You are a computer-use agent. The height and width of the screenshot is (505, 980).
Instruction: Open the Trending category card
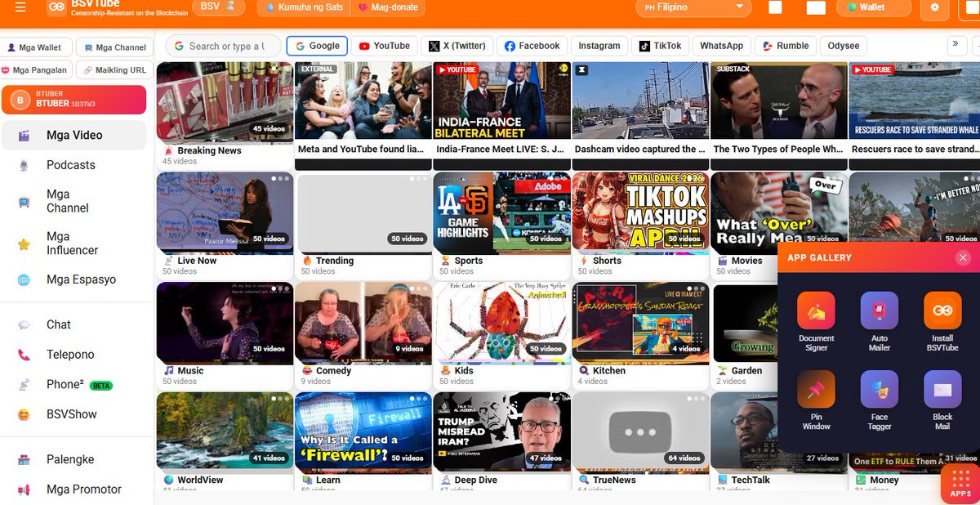click(363, 225)
